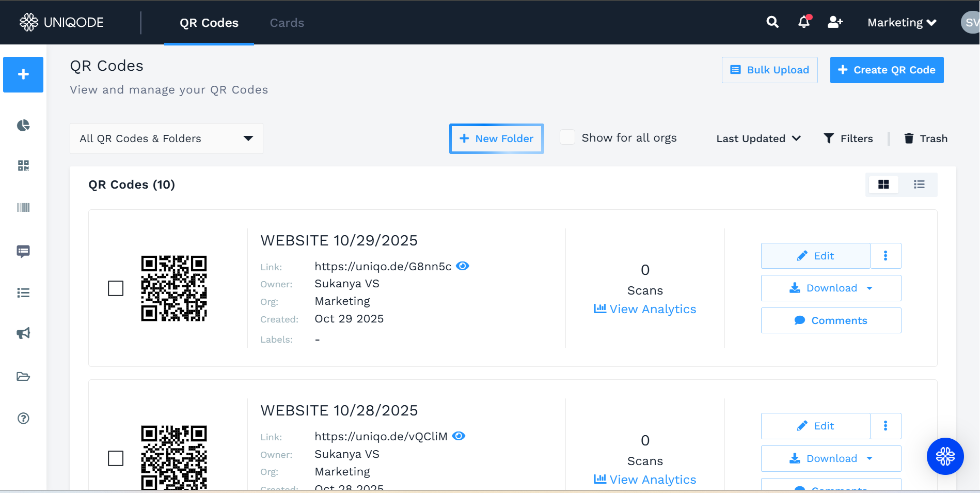This screenshot has width=980, height=493.
Task: Click the add user icon
Action: [835, 22]
